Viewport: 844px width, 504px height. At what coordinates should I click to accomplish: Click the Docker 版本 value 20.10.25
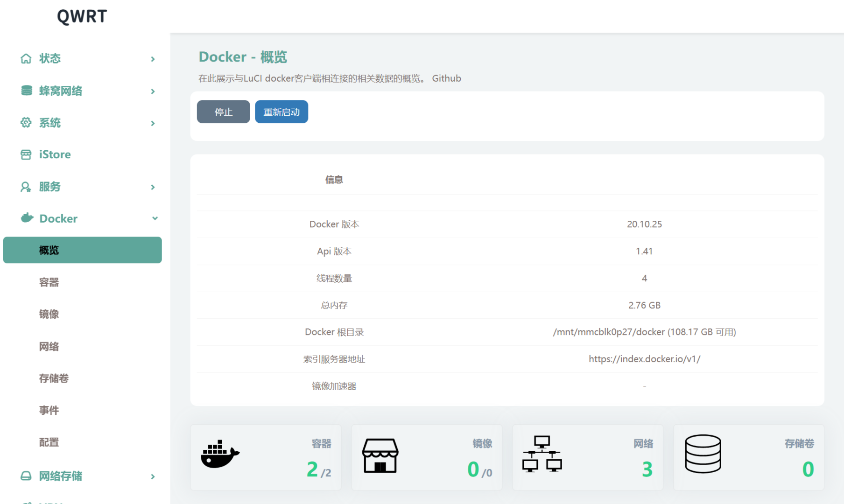click(644, 224)
